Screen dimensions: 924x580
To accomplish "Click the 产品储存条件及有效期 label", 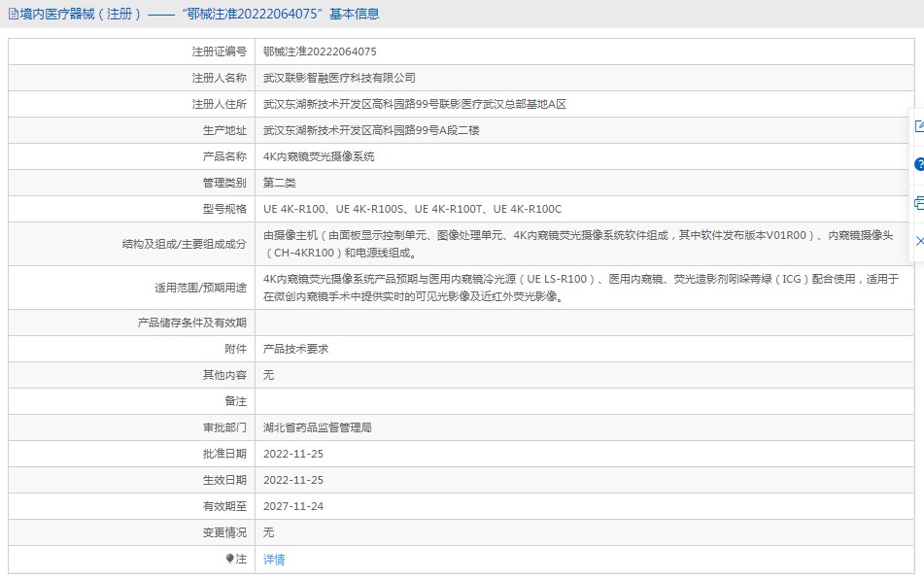I will pos(192,323).
